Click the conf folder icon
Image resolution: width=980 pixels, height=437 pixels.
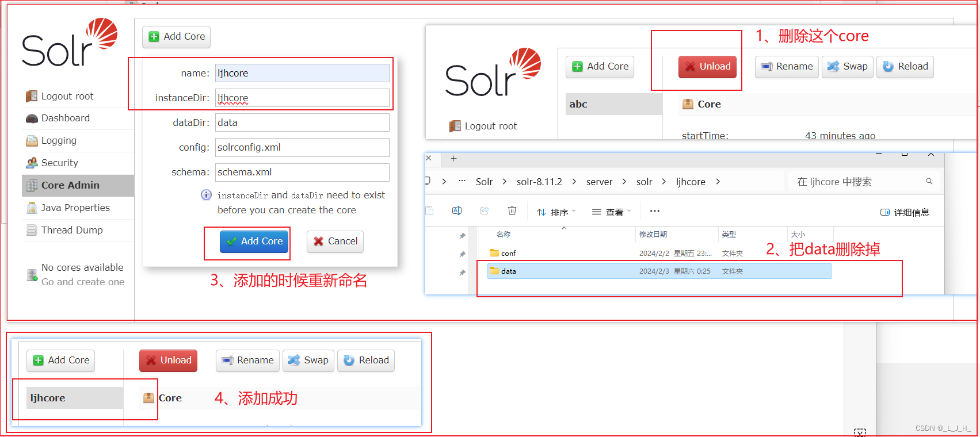coord(494,253)
